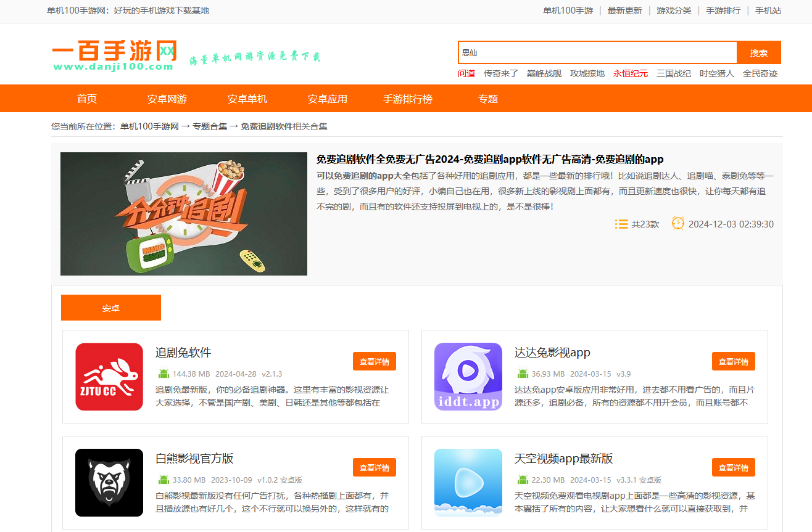Open 首页 in the navigation bar
The height and width of the screenshot is (532, 812).
(87, 99)
